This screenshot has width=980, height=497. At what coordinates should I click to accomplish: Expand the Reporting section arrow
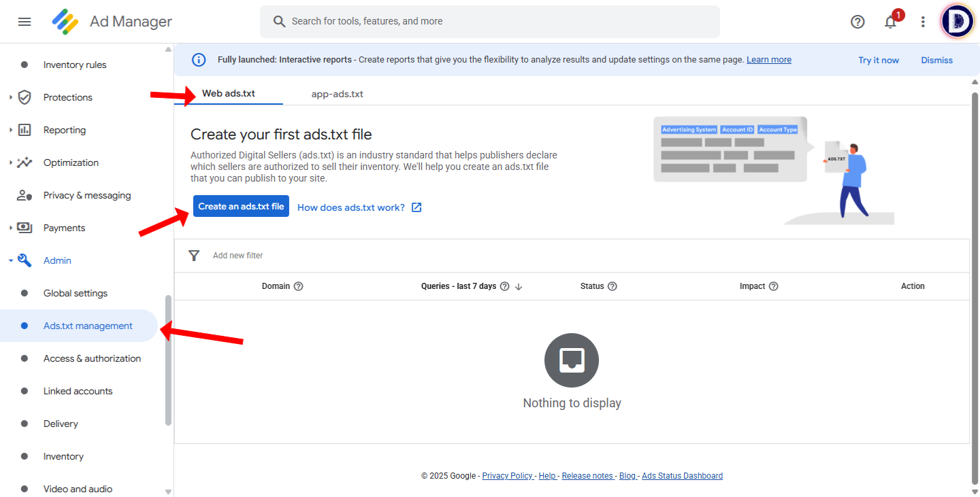click(x=11, y=130)
